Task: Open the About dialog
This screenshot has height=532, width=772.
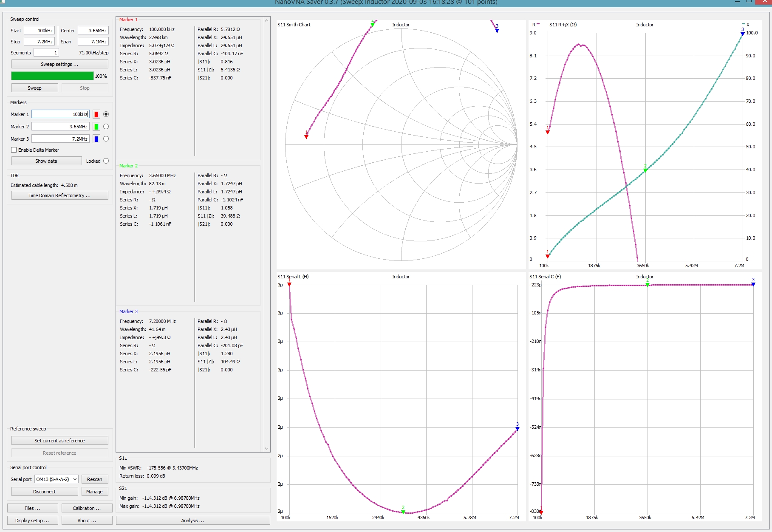Action: click(87, 521)
